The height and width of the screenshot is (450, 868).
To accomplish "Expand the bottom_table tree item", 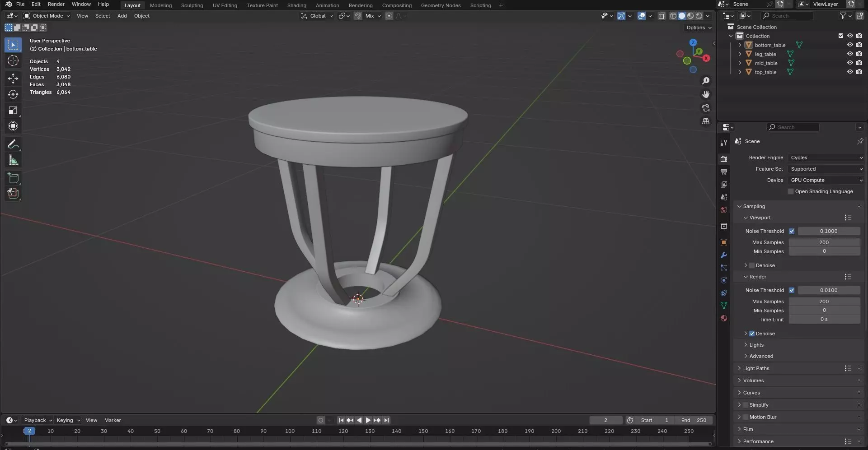I will coord(740,45).
